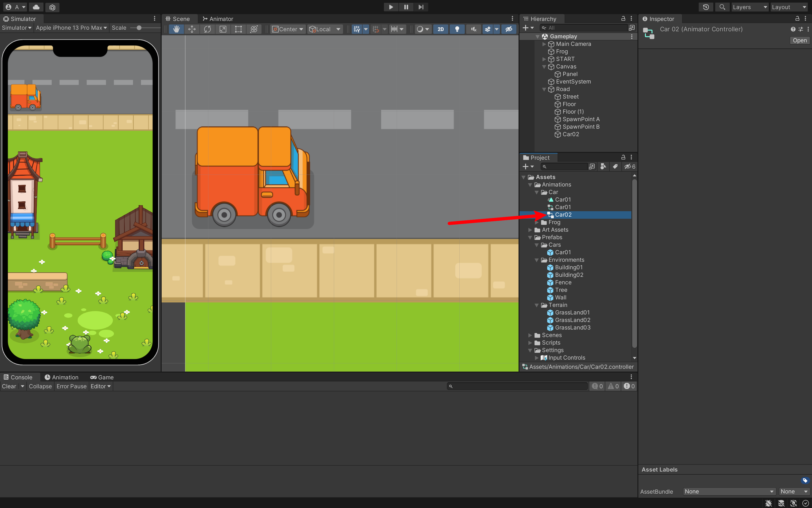Image resolution: width=812 pixels, height=508 pixels.
Task: Click the Step frame button
Action: [421, 7]
